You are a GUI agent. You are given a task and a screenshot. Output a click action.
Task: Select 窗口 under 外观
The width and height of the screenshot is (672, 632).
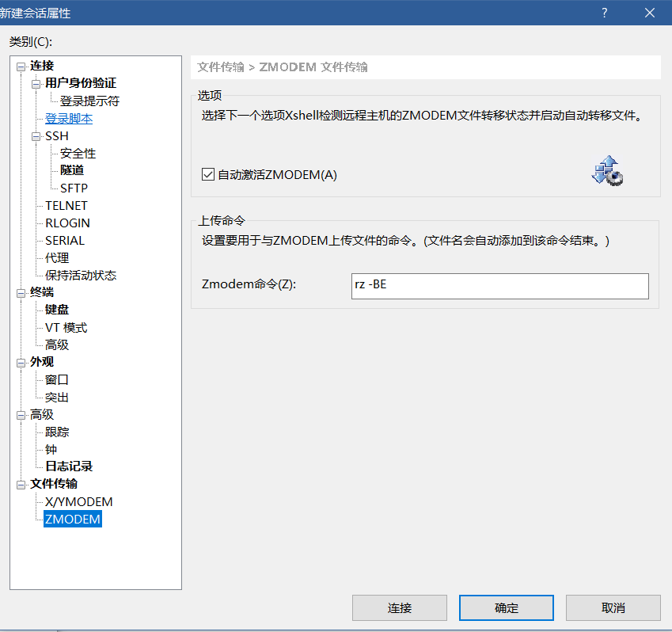(56, 379)
